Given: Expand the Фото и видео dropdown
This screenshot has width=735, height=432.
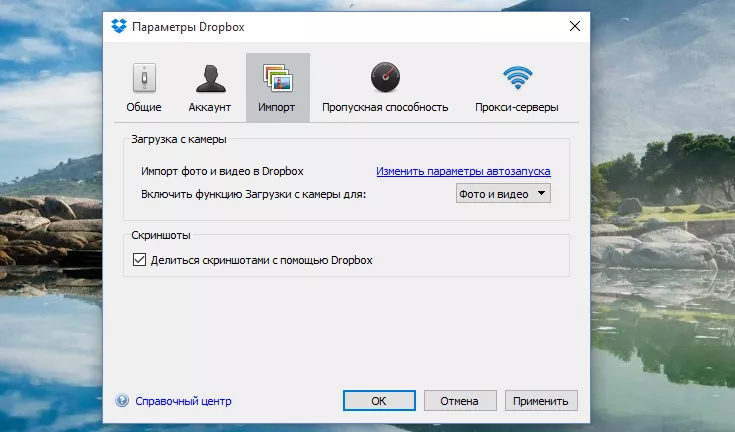Looking at the screenshot, I should click(503, 194).
